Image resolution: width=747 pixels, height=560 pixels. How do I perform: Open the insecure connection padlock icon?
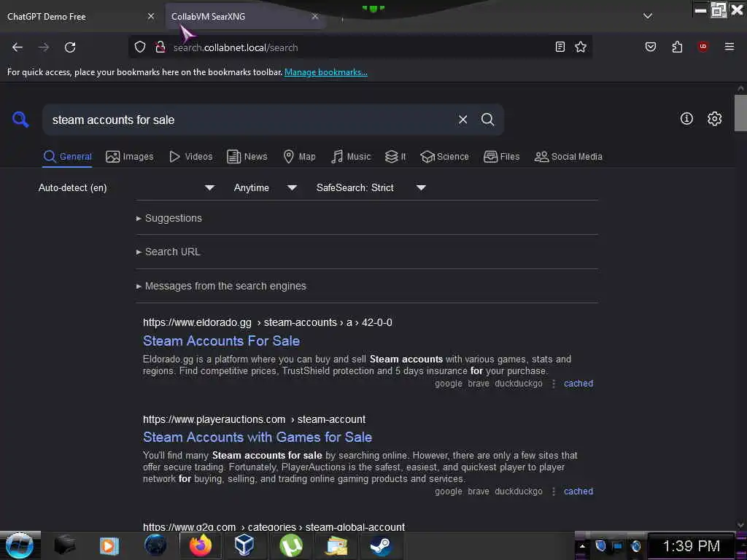pyautogui.click(x=160, y=47)
